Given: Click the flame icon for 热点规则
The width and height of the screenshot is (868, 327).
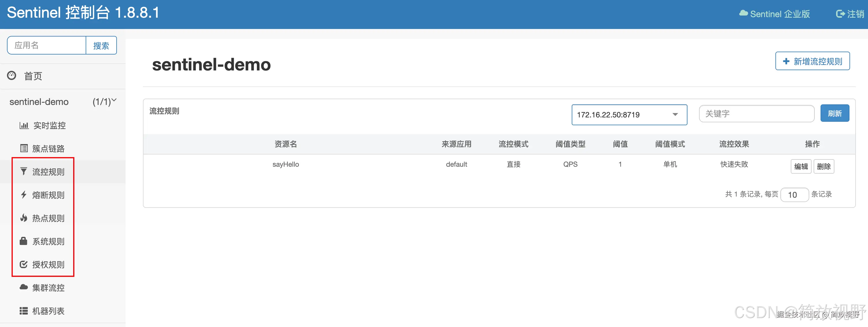Looking at the screenshot, I should click(24, 218).
